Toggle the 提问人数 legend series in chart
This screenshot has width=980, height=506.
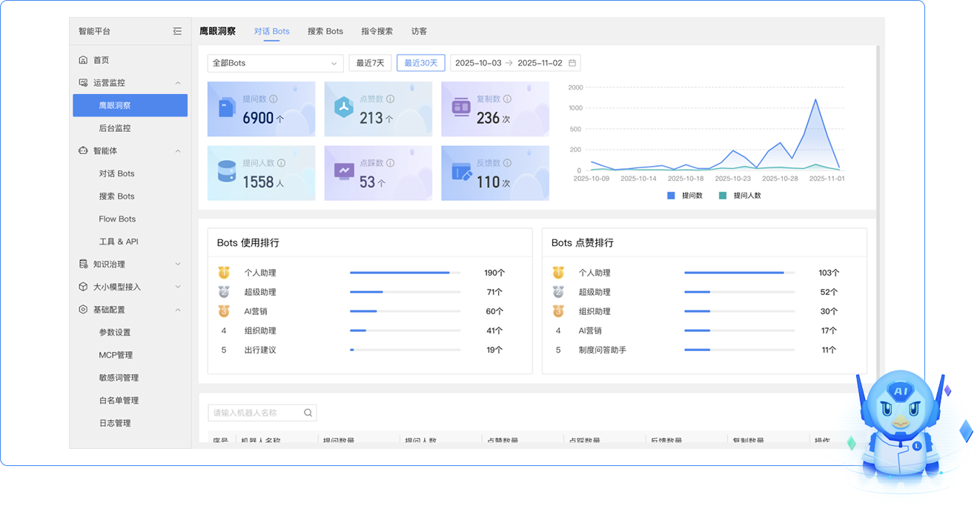(x=740, y=196)
